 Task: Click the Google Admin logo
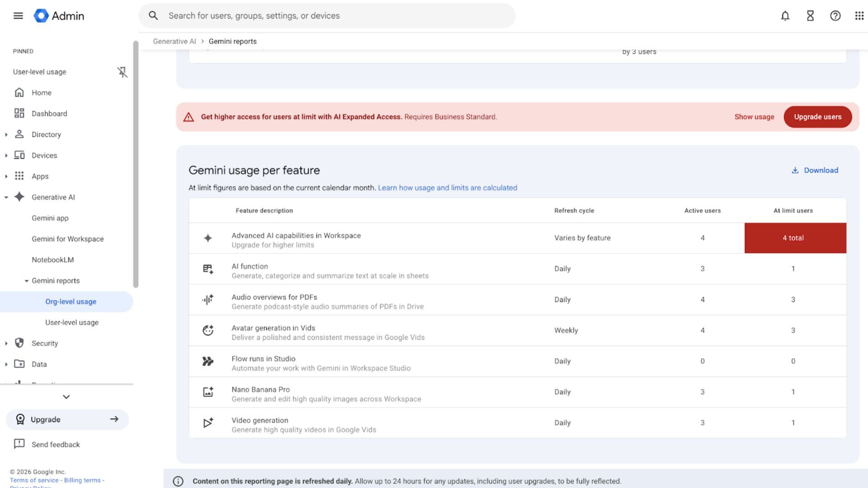coord(59,16)
